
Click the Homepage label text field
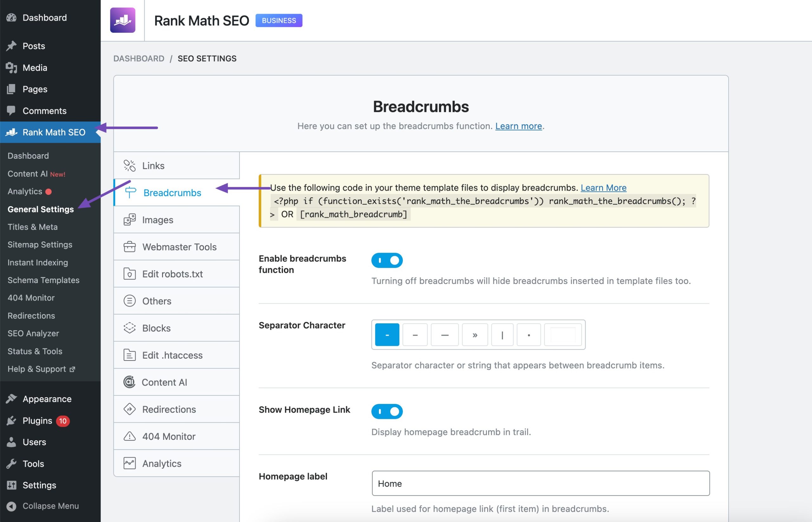pos(540,483)
